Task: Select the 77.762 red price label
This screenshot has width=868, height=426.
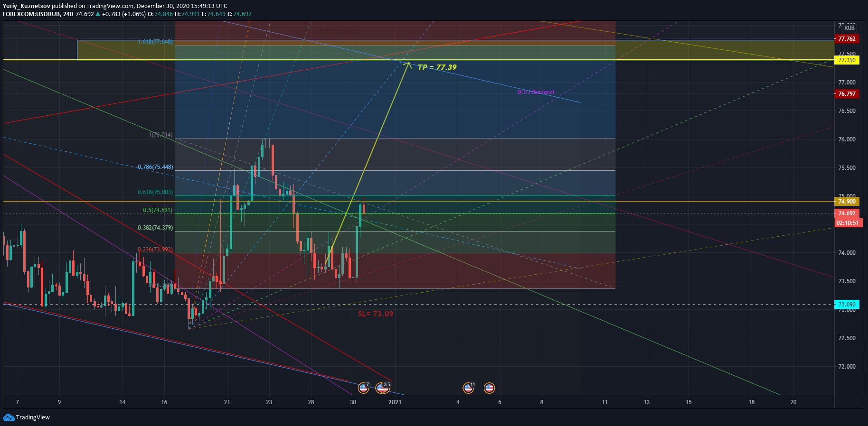Action: tap(847, 39)
